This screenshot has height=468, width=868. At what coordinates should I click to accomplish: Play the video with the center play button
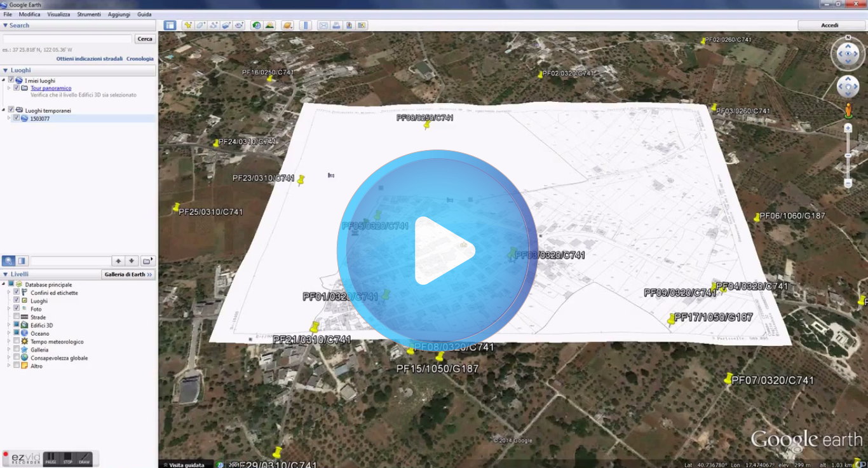(437, 251)
